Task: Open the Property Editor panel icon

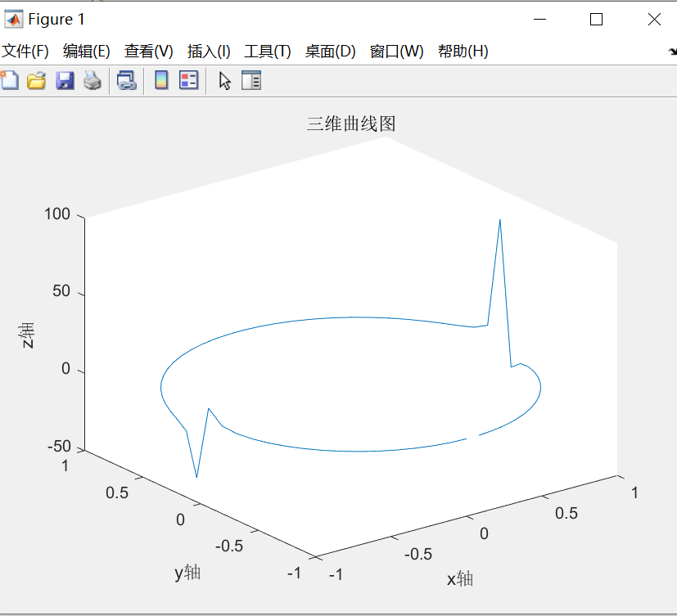Action: click(x=251, y=80)
